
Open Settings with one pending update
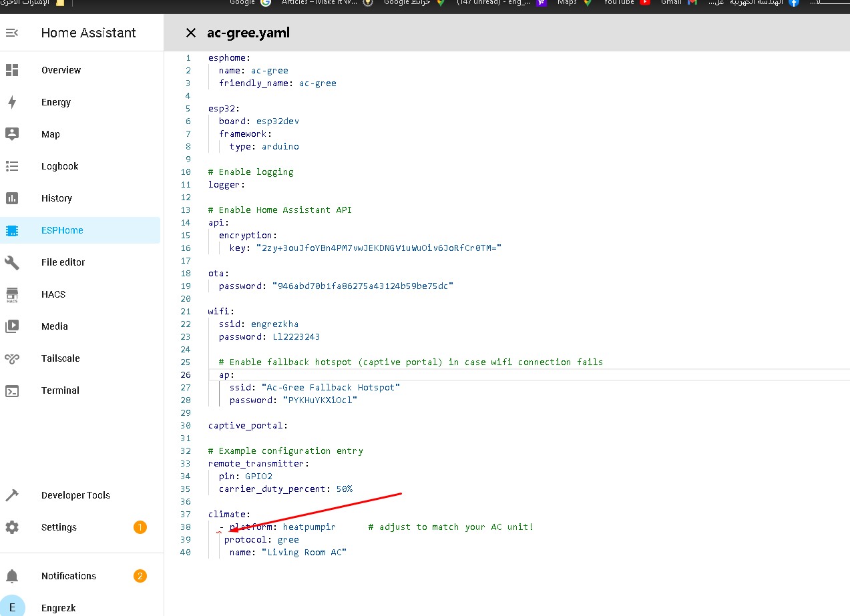(x=59, y=527)
